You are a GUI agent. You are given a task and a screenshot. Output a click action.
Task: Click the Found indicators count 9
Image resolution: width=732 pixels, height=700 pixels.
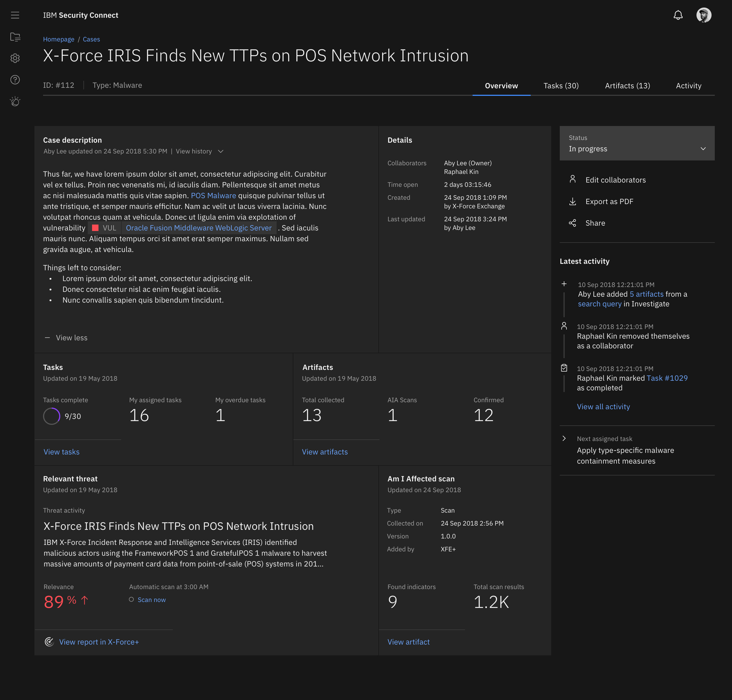393,602
